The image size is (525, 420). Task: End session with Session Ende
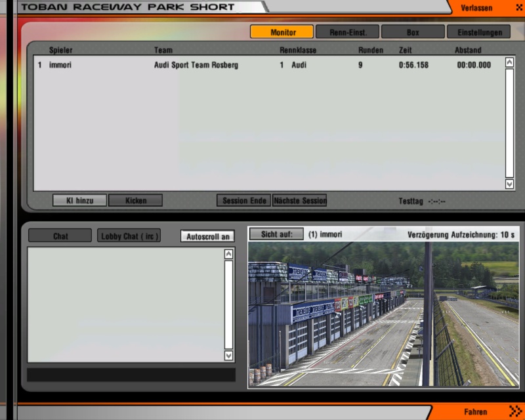243,200
